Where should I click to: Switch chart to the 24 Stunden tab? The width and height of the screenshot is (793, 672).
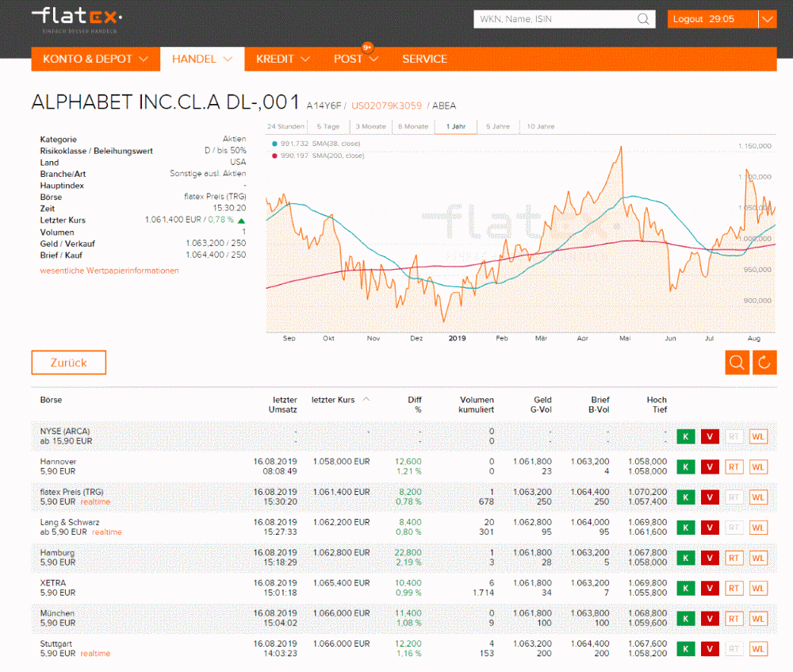pyautogui.click(x=285, y=126)
